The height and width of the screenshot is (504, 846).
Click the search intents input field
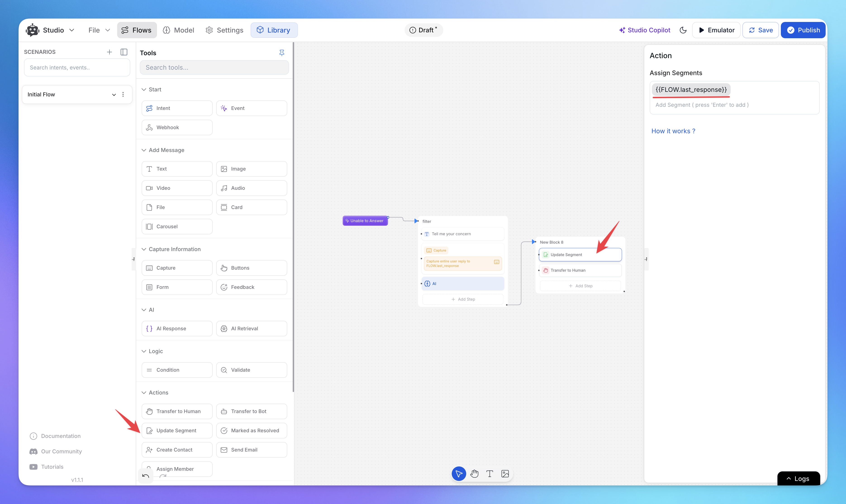(77, 67)
